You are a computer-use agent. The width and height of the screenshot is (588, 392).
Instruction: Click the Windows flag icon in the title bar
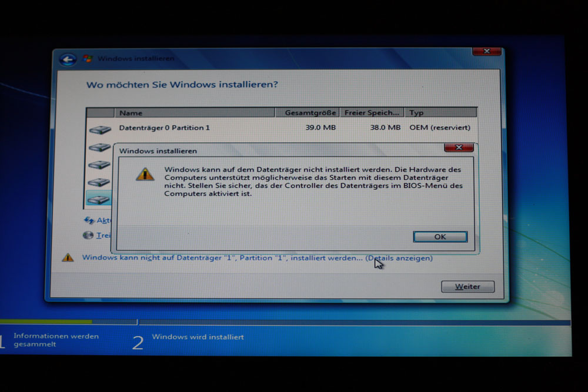point(88,58)
